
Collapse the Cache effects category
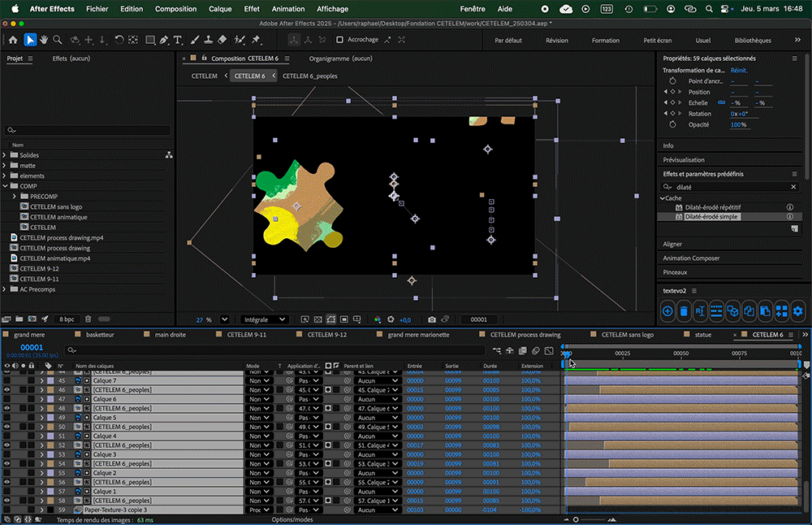coord(661,198)
